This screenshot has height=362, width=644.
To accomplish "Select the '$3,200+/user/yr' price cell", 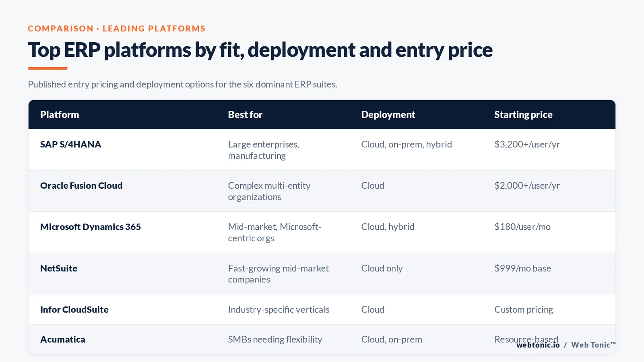I will coord(527,144).
